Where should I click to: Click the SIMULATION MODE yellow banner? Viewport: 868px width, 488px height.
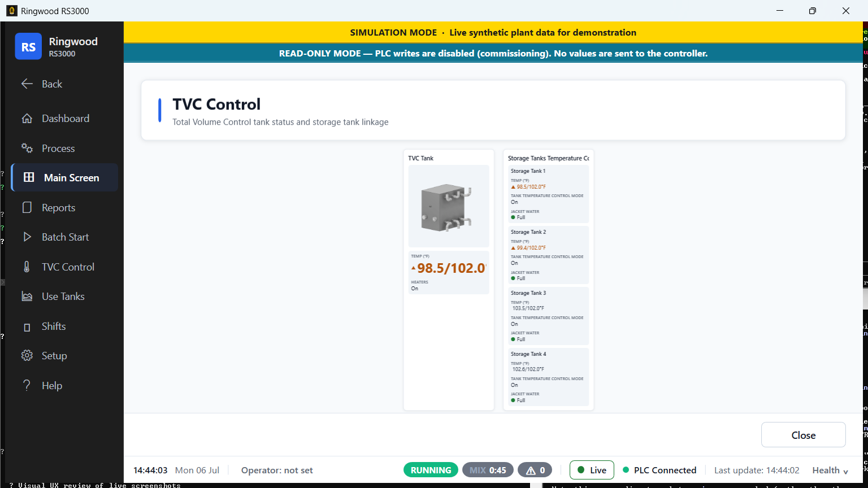coord(493,32)
